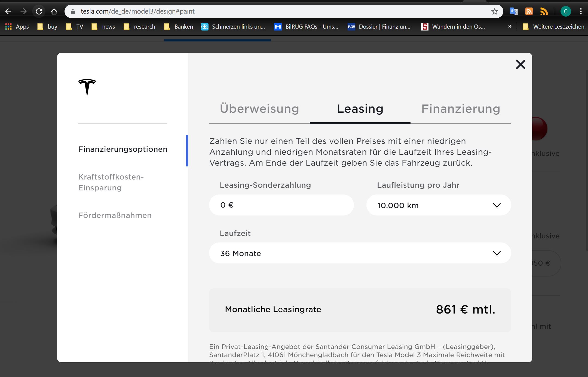Image resolution: width=588 pixels, height=377 pixels.
Task: Expand the Laufleistung pro Jahr dropdown
Action: pos(439,205)
